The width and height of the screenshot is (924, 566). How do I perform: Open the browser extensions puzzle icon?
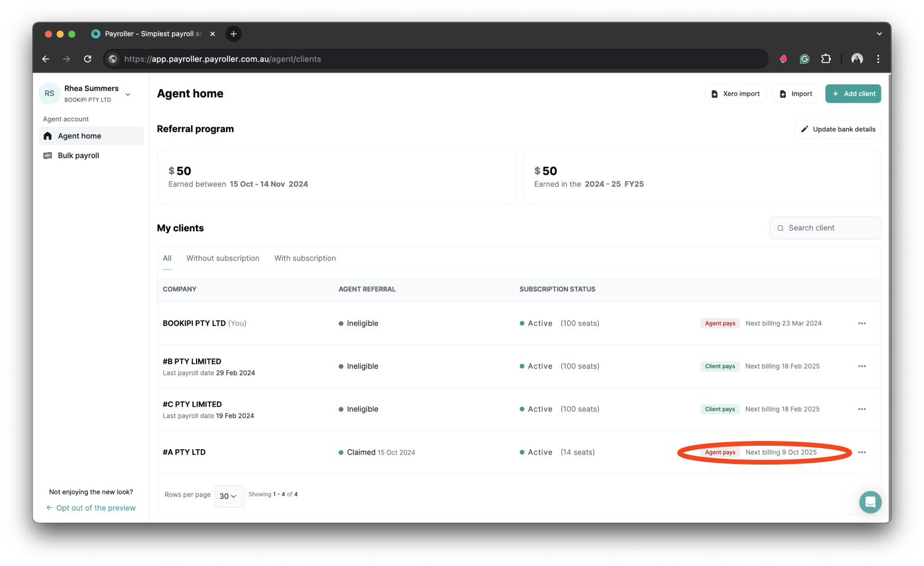pos(826,59)
